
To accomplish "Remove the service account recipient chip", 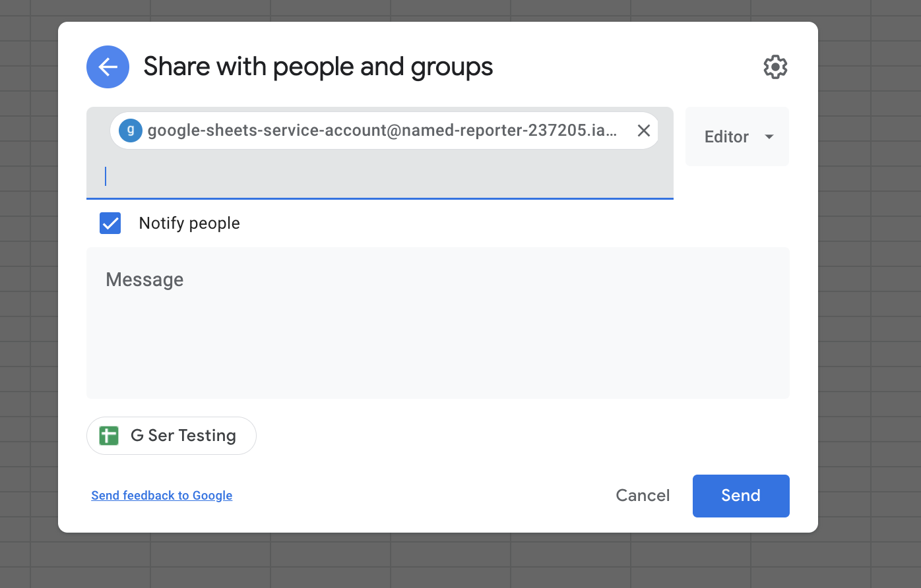I will (643, 130).
